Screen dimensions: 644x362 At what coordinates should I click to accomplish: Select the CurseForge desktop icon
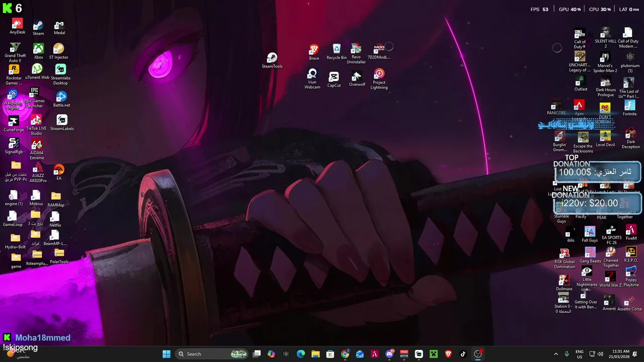(14, 124)
